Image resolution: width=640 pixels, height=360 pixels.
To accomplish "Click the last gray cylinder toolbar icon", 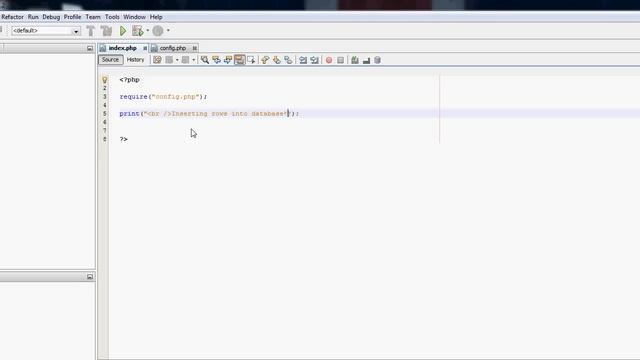I will (x=378, y=60).
